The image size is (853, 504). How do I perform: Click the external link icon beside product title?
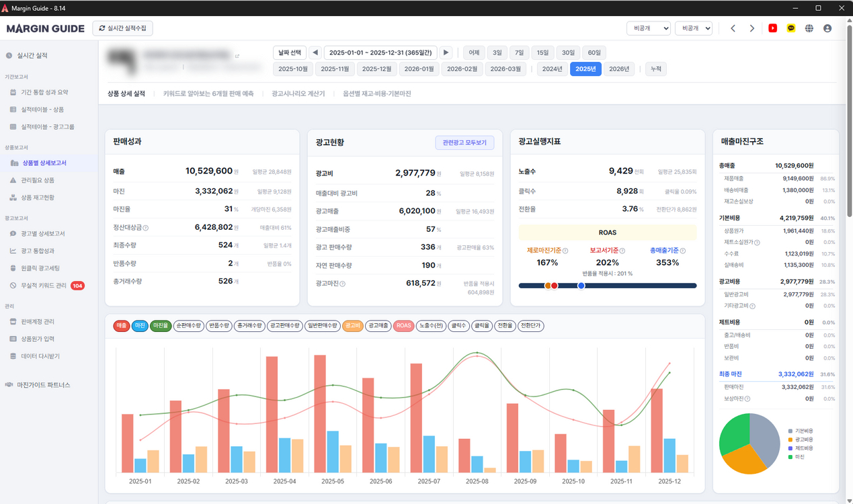(x=237, y=56)
